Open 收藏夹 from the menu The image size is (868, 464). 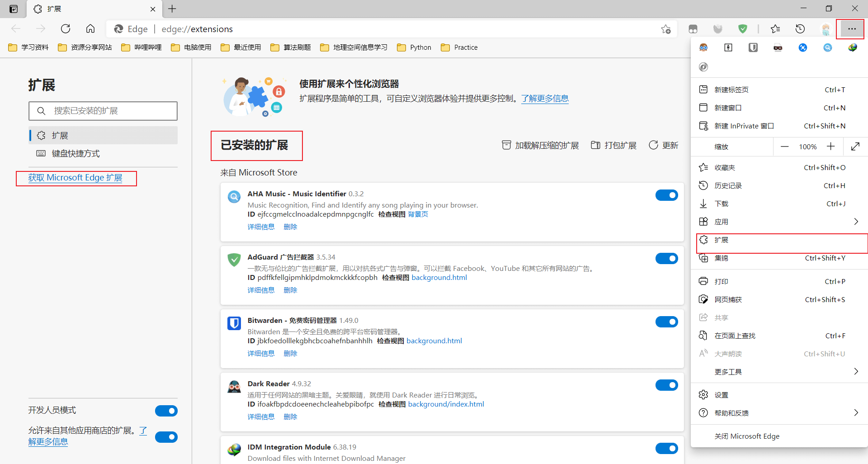click(x=779, y=167)
